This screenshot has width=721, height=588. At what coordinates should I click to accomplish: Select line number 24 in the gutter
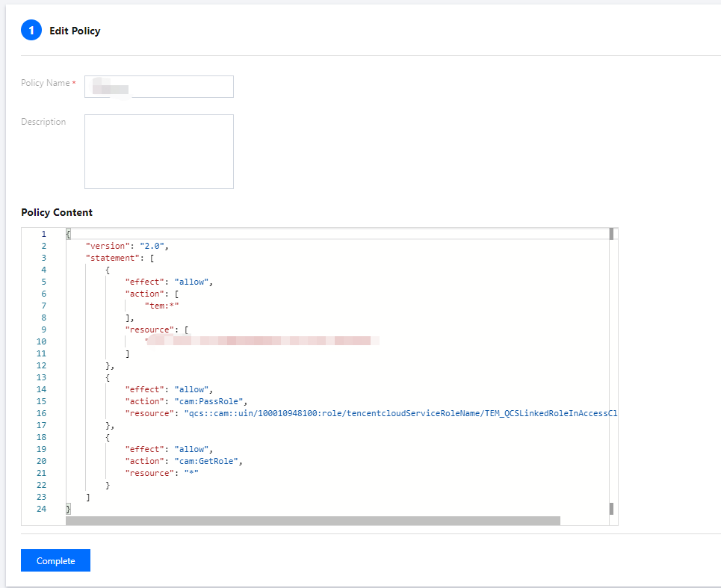tap(41, 509)
